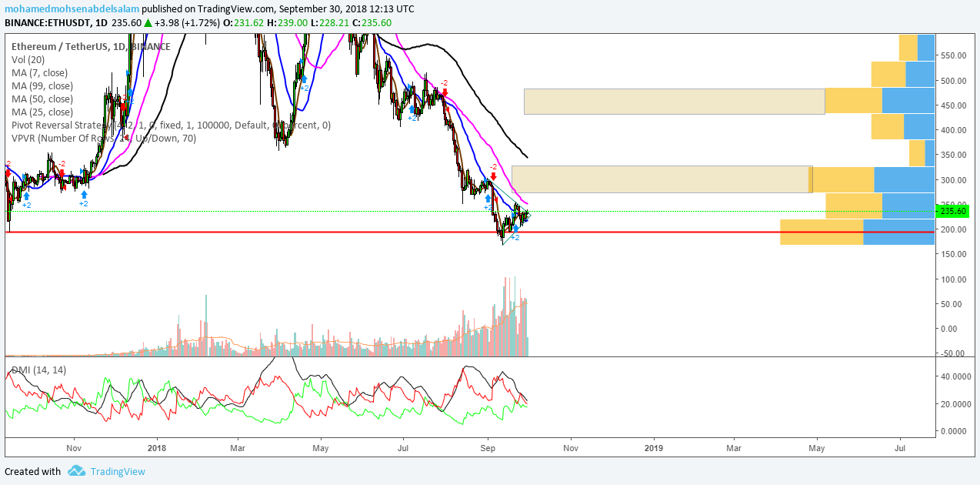Click the 300.00 price axis label
980x485 pixels.
tap(953, 180)
